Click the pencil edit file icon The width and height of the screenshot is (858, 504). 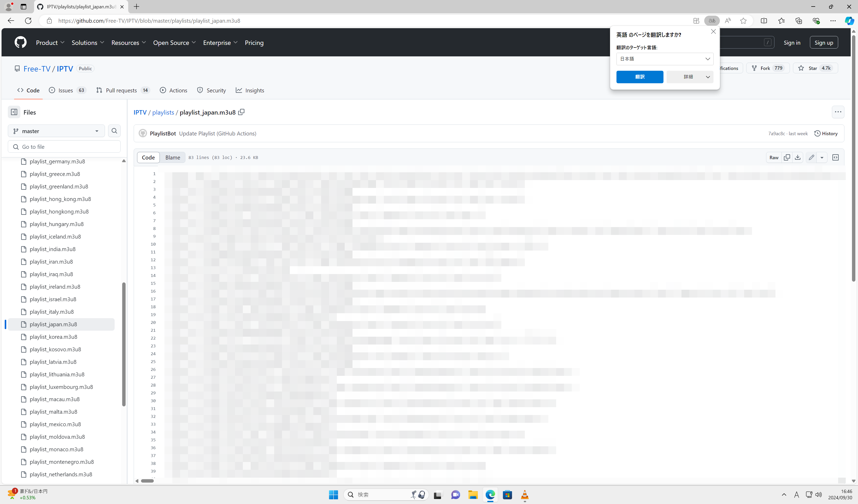coord(811,157)
